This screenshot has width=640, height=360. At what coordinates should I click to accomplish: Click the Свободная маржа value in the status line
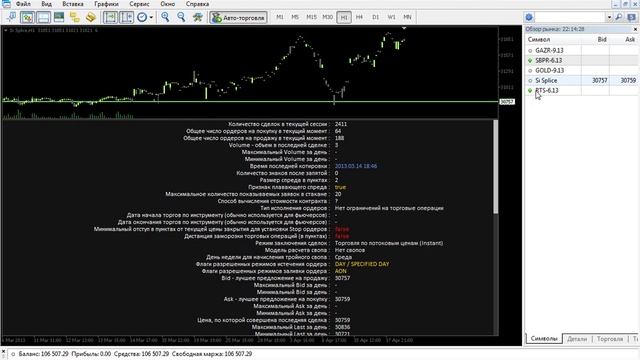(x=238, y=354)
